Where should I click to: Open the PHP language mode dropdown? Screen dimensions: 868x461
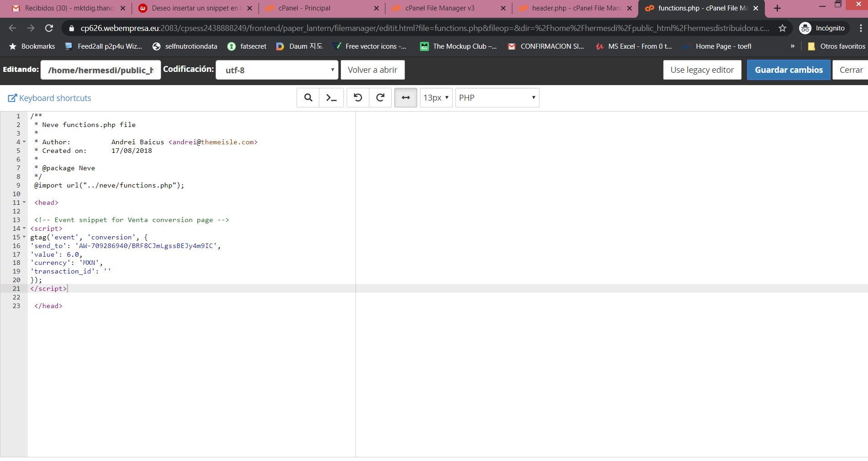pyautogui.click(x=497, y=98)
